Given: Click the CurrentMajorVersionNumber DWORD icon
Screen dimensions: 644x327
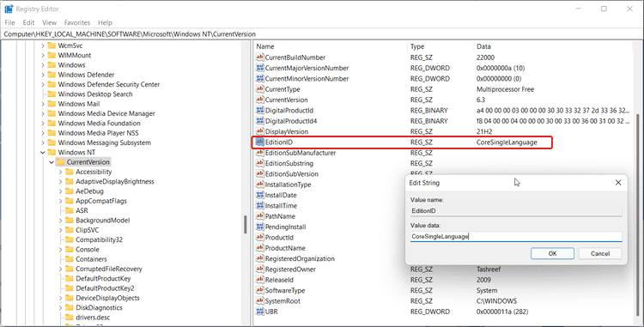Looking at the screenshot, I should pyautogui.click(x=259, y=68).
